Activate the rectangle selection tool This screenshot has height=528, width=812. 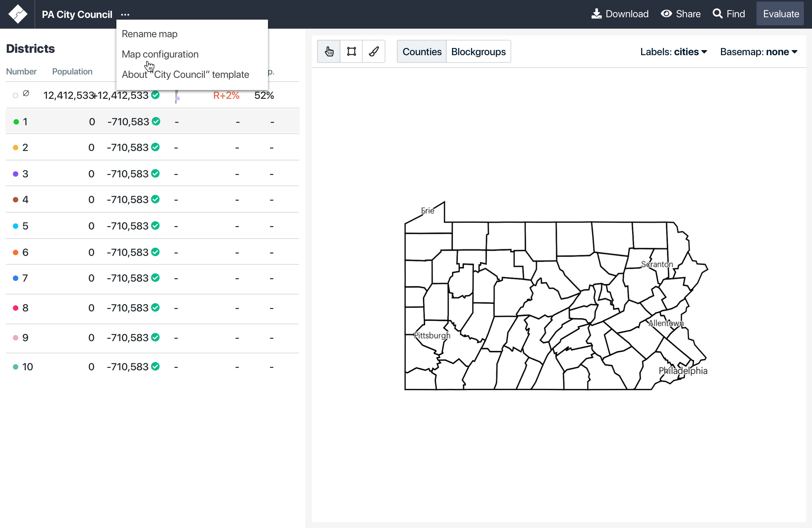point(351,51)
